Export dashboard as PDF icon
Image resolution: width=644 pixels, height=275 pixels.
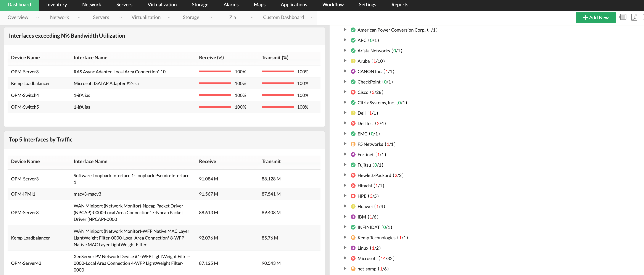(634, 17)
